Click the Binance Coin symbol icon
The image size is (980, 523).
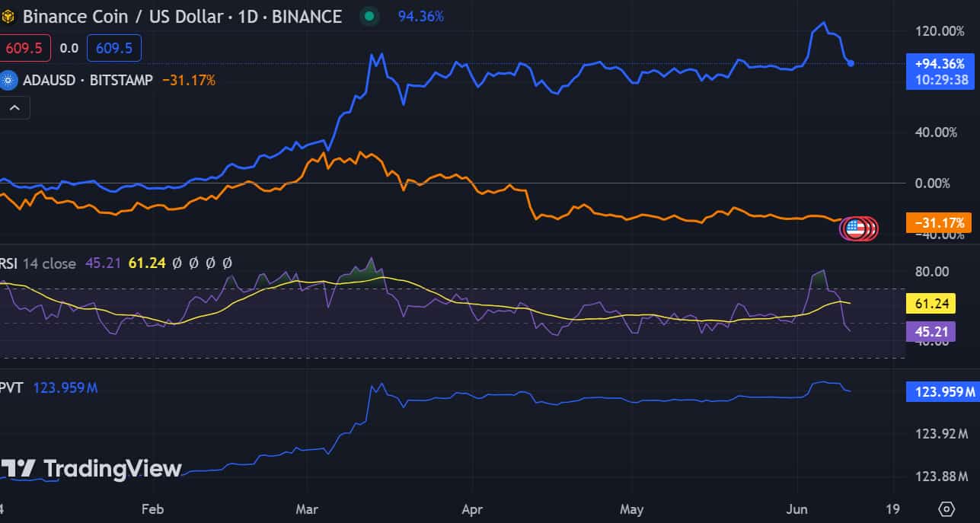pyautogui.click(x=8, y=16)
